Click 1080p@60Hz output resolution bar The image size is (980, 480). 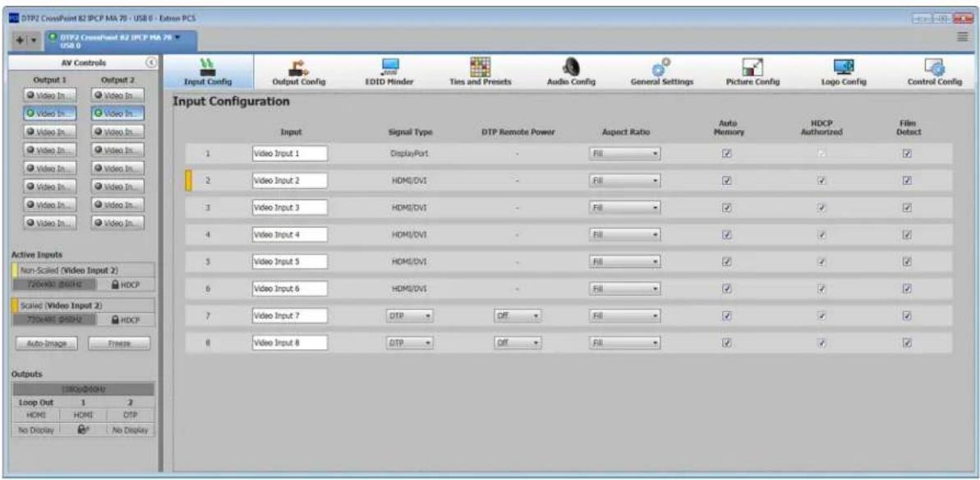click(82, 390)
